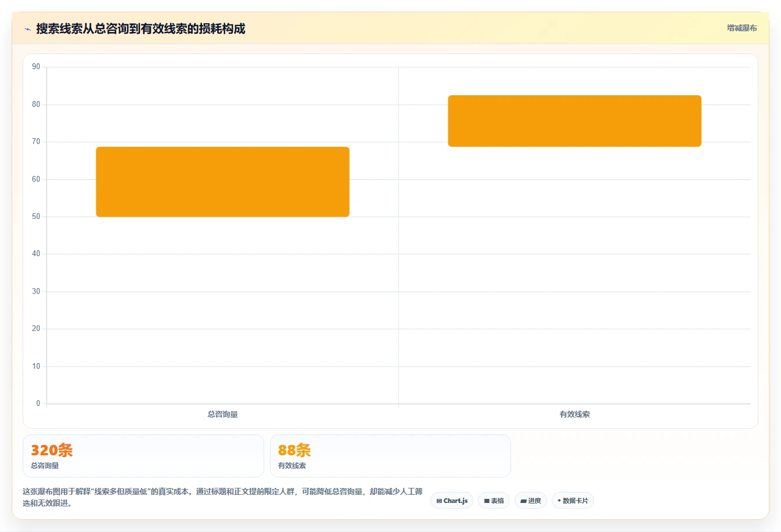781x532 pixels.
Task: Click the 数据卡片 tag chip
Action: pos(573,501)
